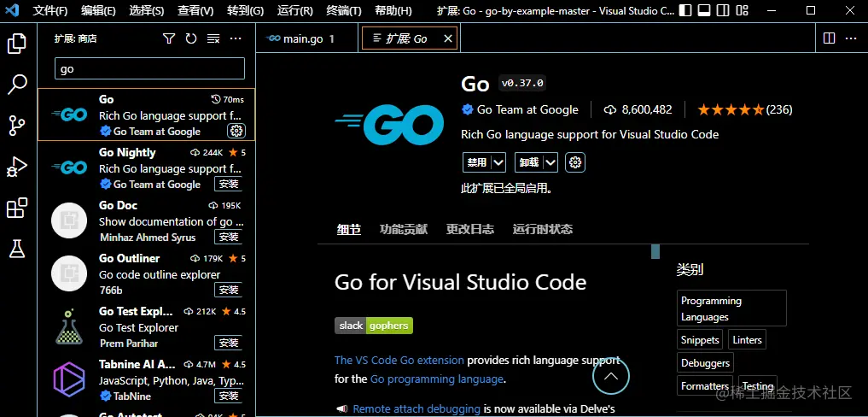Click the readme scrollbar thumb
This screenshot has width=868, height=417.
coord(655,251)
